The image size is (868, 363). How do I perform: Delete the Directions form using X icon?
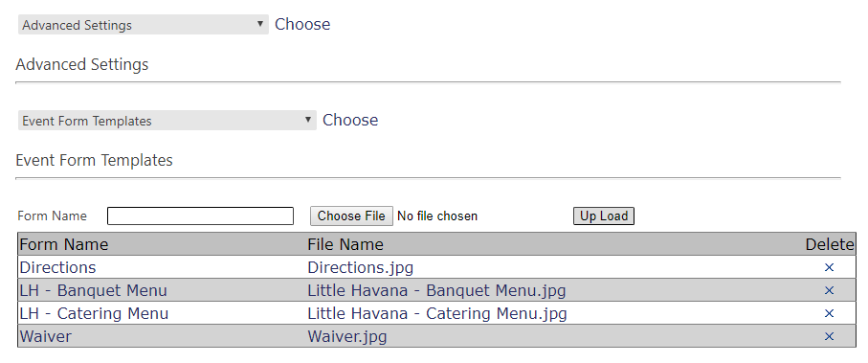(829, 267)
